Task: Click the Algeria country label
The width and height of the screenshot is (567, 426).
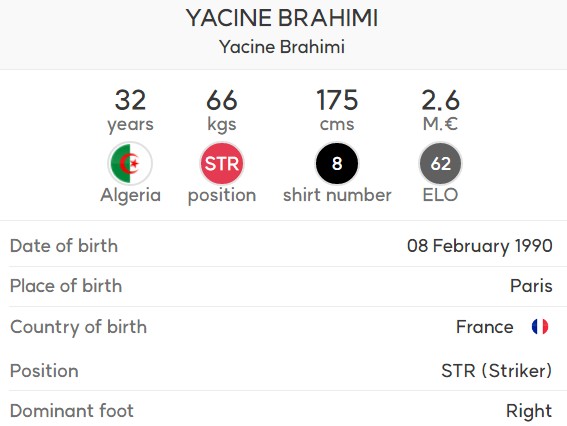Action: click(x=131, y=195)
